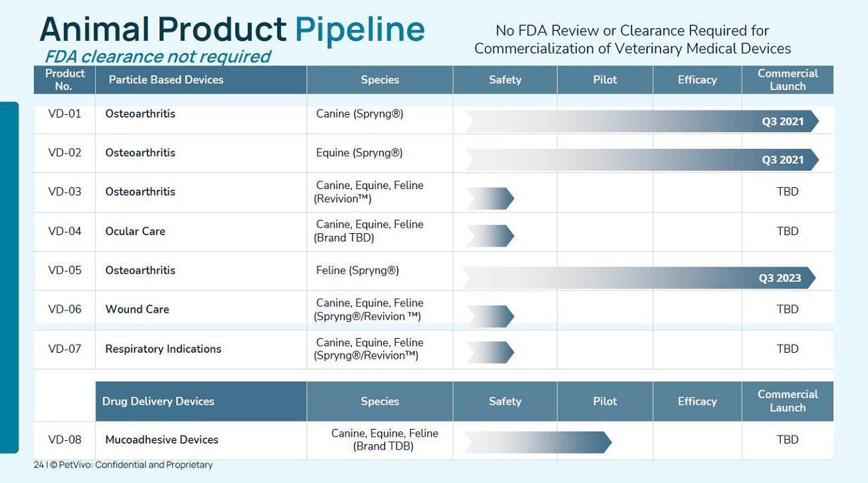Click the VD-07 Respiratory safety arrow
The width and height of the screenshot is (868, 483).
point(490,352)
